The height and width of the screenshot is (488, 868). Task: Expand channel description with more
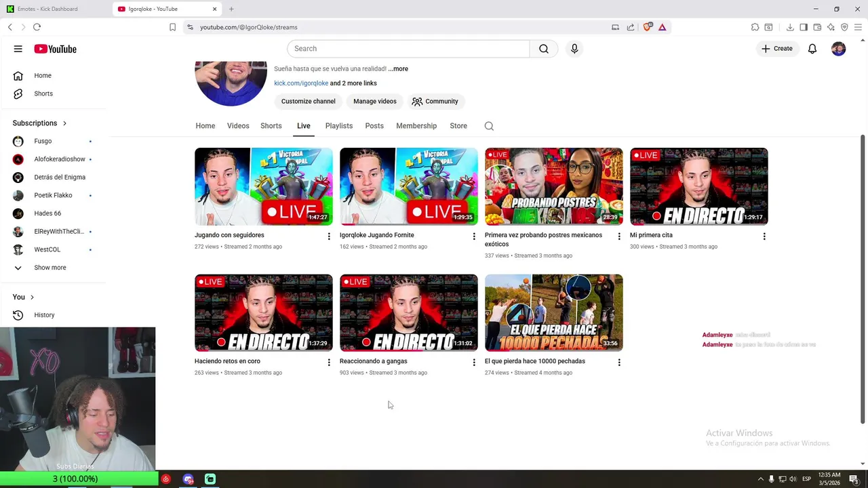(398, 68)
